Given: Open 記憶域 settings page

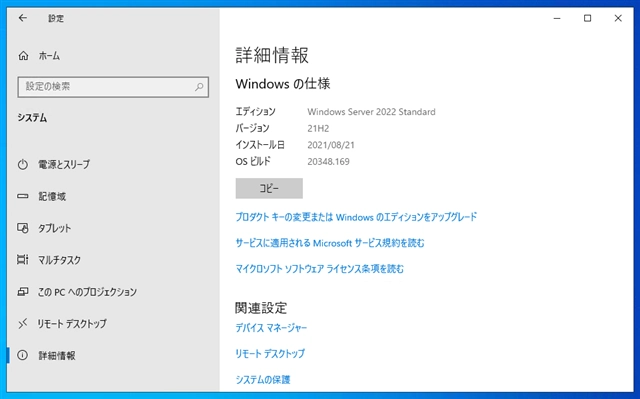Looking at the screenshot, I should click(x=52, y=196).
